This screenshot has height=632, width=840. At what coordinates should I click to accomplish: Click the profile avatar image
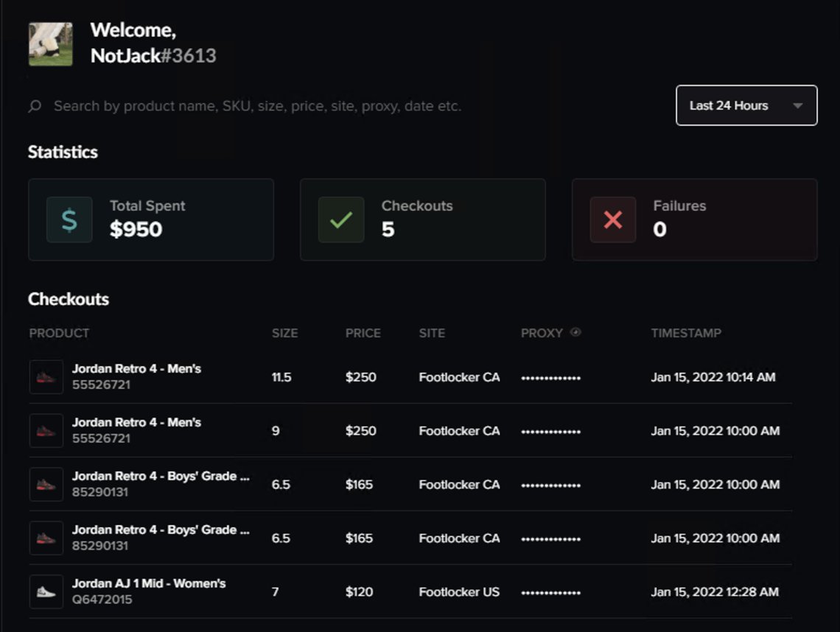tap(50, 44)
